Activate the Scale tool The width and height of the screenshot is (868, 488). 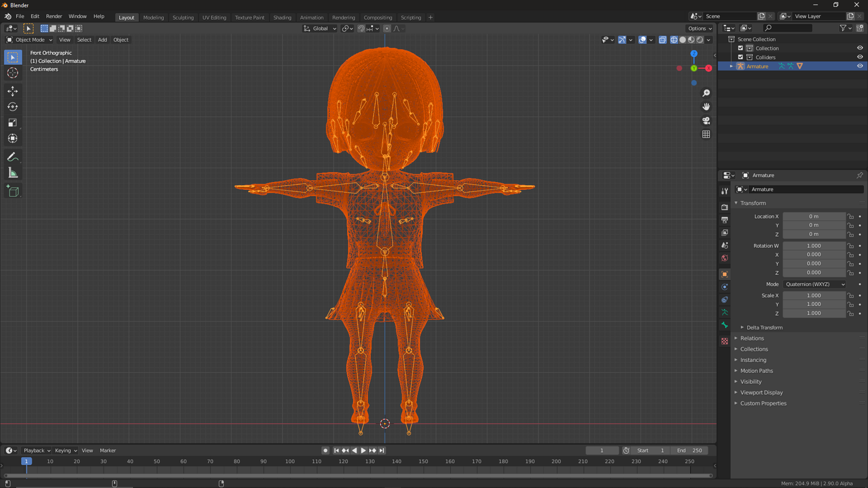(13, 123)
